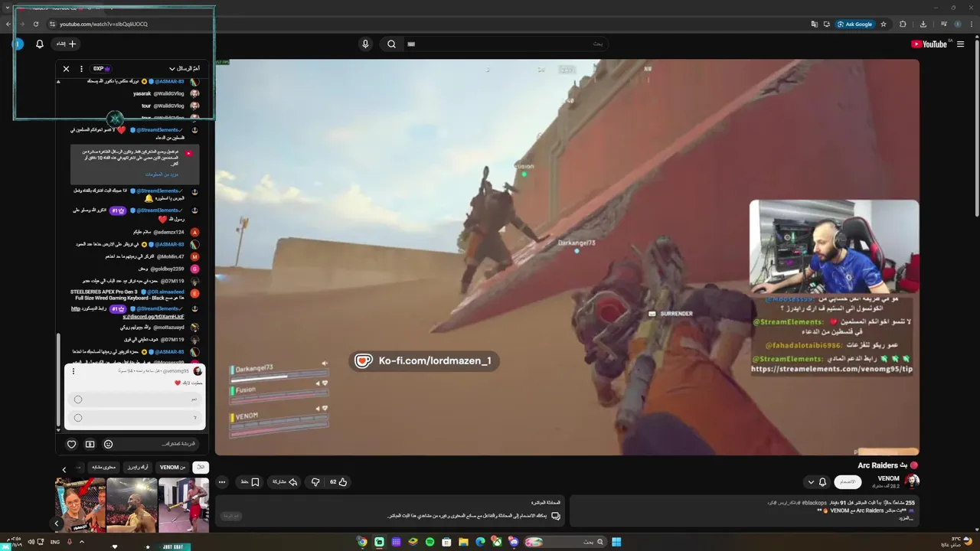The height and width of the screenshot is (551, 980).
Task: Open the subscription notification bell dropdown
Action: click(817, 482)
